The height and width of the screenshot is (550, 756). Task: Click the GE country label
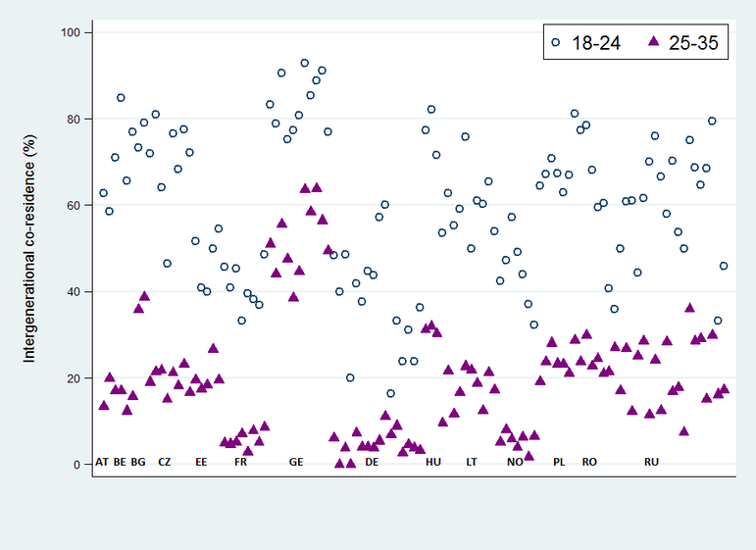(296, 462)
